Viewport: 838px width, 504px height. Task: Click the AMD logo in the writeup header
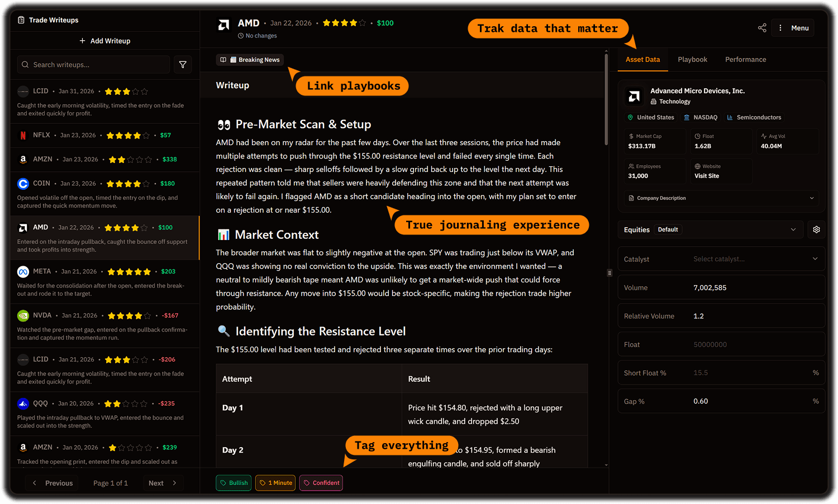[223, 25]
